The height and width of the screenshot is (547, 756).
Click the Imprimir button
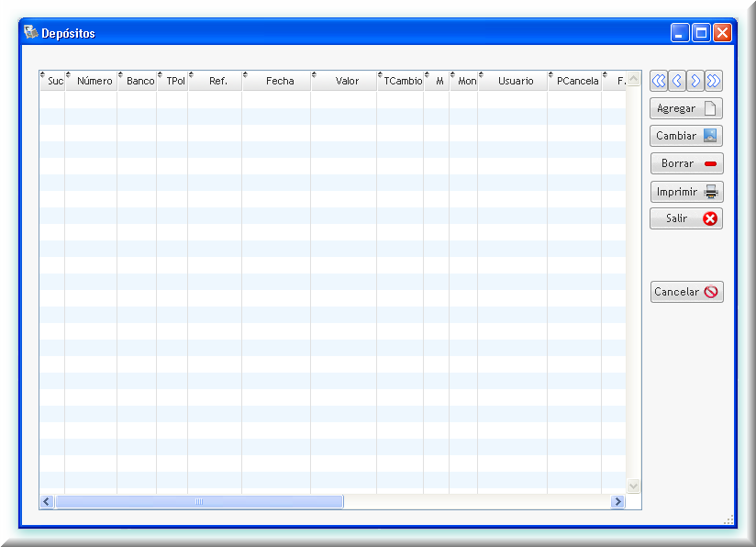686,192
